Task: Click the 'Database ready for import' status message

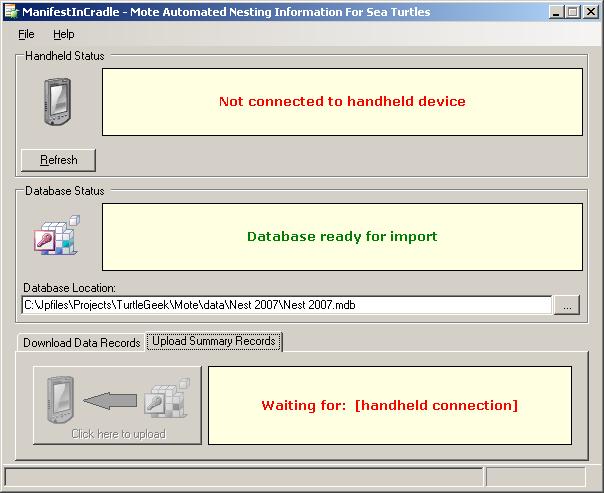Action: [342, 237]
